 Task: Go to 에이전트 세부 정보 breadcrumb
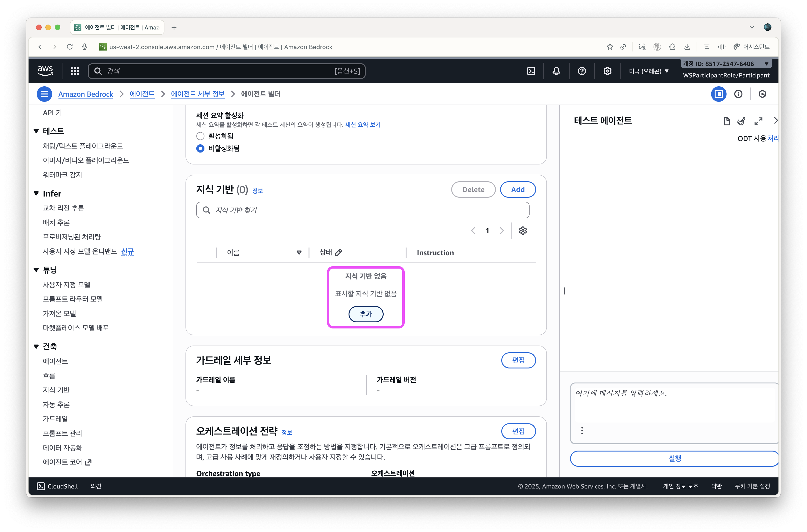(x=198, y=94)
